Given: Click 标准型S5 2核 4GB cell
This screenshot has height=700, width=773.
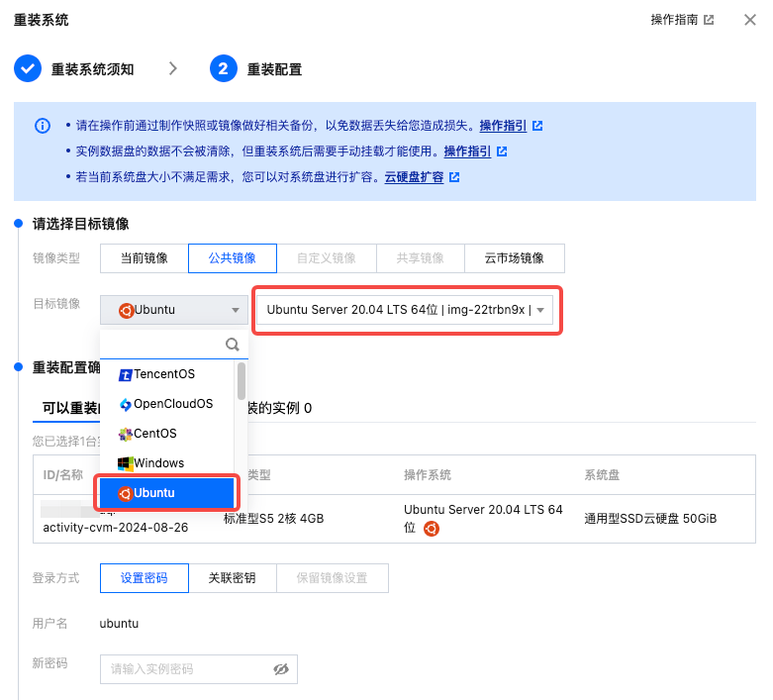Looking at the screenshot, I should [x=273, y=519].
